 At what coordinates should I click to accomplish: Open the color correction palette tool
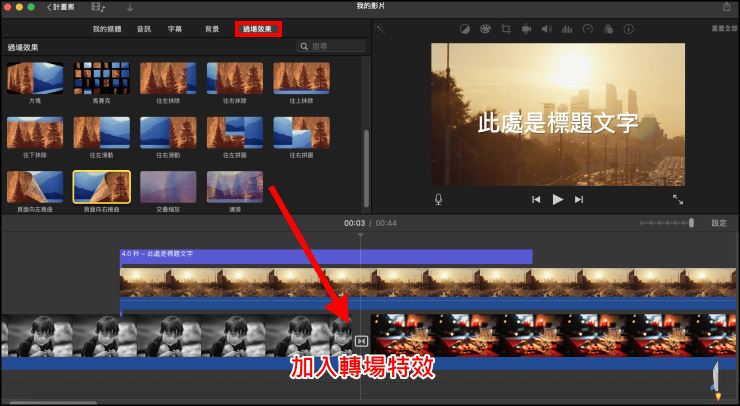(x=485, y=29)
